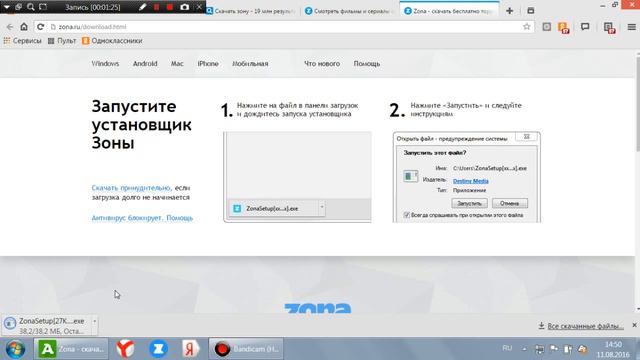Go to the Android section

[145, 64]
